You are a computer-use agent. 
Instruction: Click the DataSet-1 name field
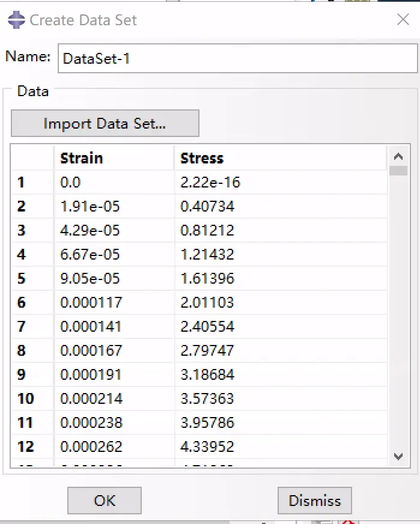pos(237,58)
